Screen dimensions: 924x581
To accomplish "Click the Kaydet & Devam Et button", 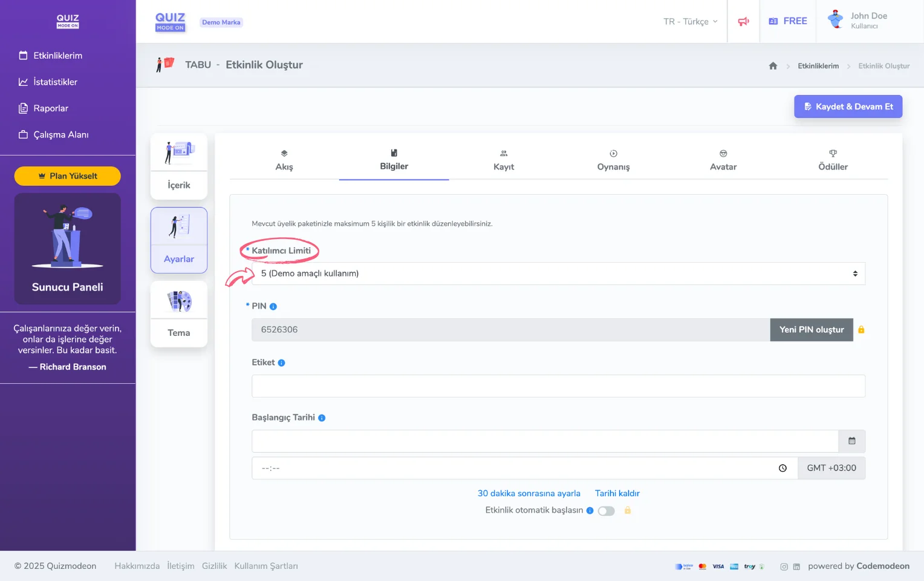I will click(848, 107).
